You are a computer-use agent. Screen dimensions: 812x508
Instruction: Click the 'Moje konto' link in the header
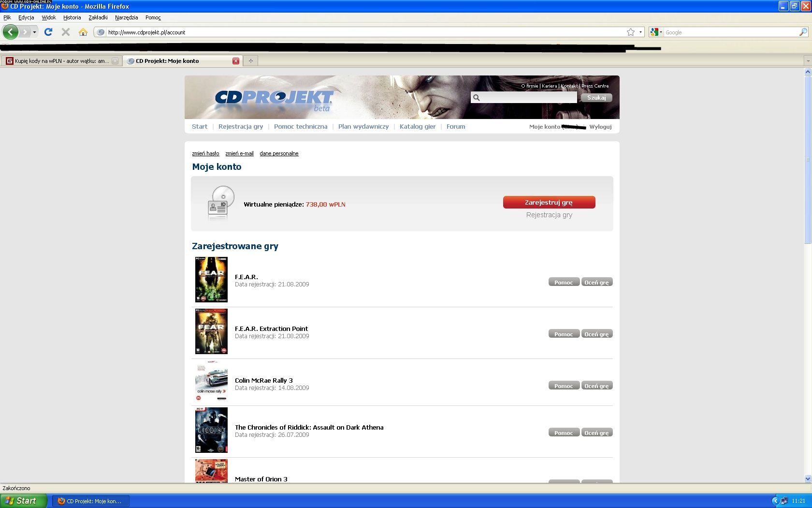pos(545,127)
